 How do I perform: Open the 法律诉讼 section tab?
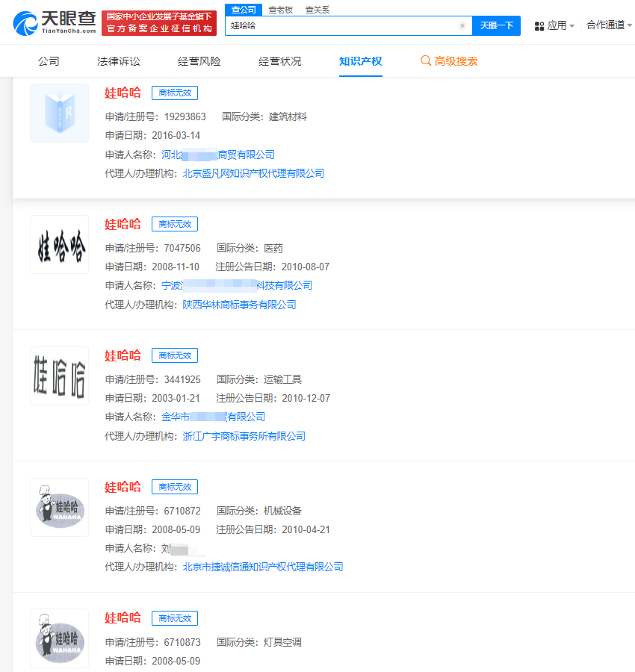click(120, 61)
